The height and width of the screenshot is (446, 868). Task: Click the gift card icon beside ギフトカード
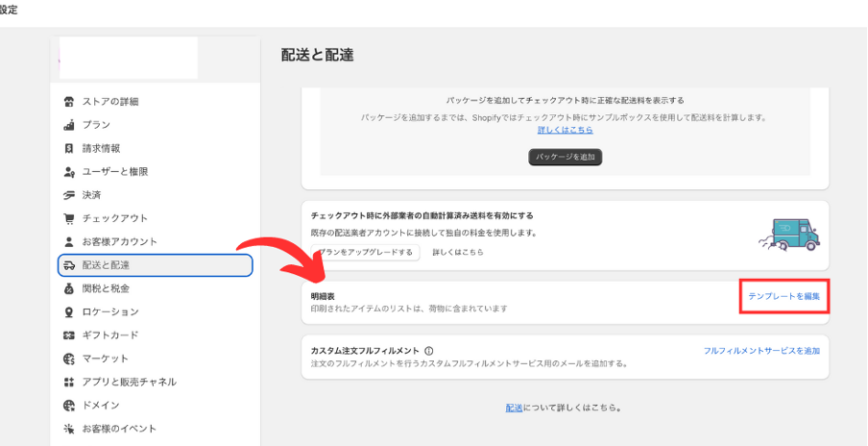(68, 335)
